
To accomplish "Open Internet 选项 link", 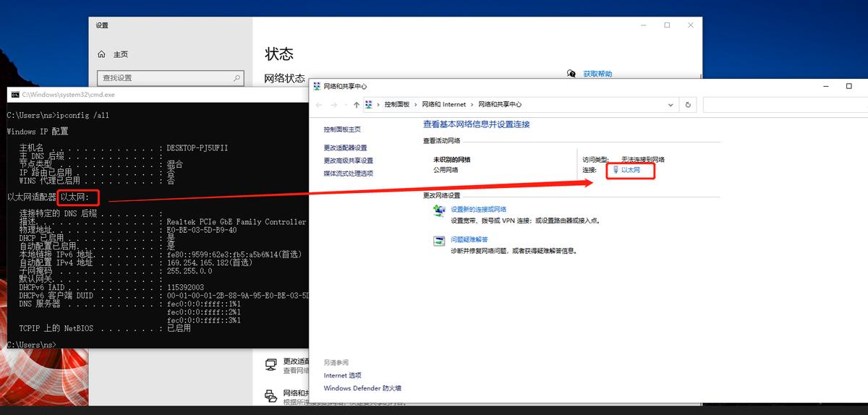I will [342, 375].
